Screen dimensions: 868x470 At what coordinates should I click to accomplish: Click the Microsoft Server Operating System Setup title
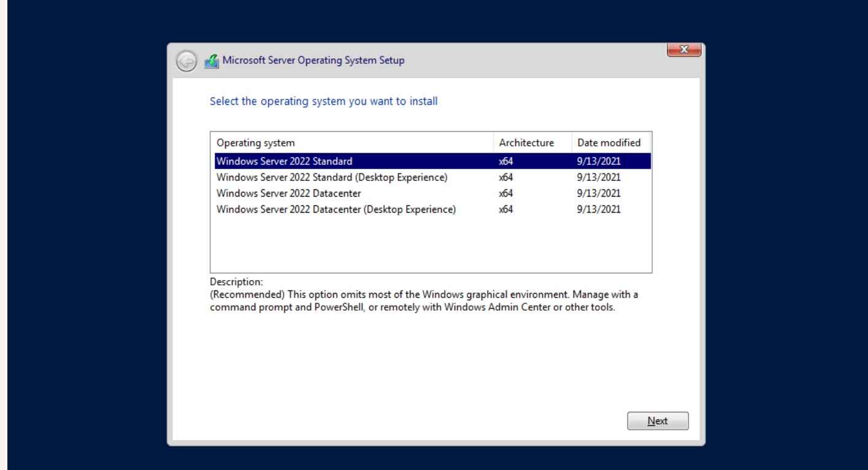[x=313, y=61]
